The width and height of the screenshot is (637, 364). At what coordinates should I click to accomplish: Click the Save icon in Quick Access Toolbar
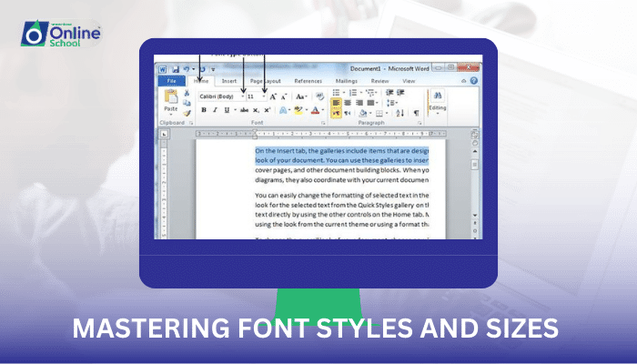coord(176,69)
